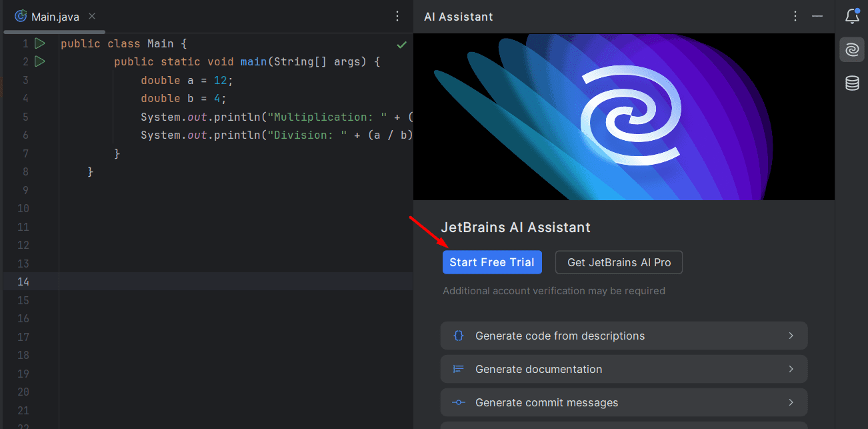Select the Main.java editor tab
The width and height of the screenshot is (868, 429).
55,17
